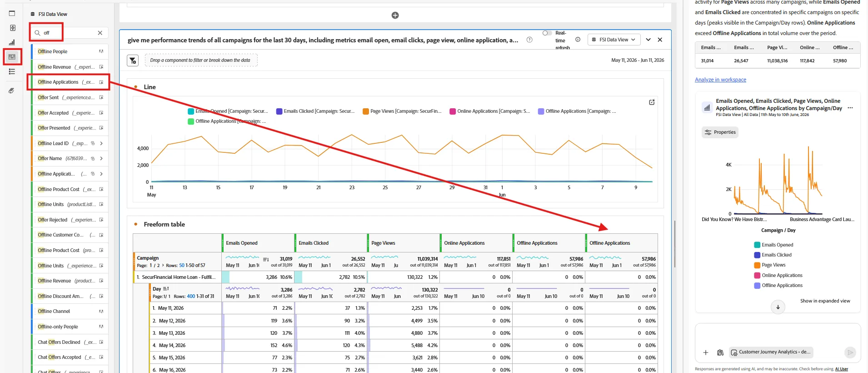
Task: Click the teal Emails Opened swatch in Line legend
Action: [191, 111]
